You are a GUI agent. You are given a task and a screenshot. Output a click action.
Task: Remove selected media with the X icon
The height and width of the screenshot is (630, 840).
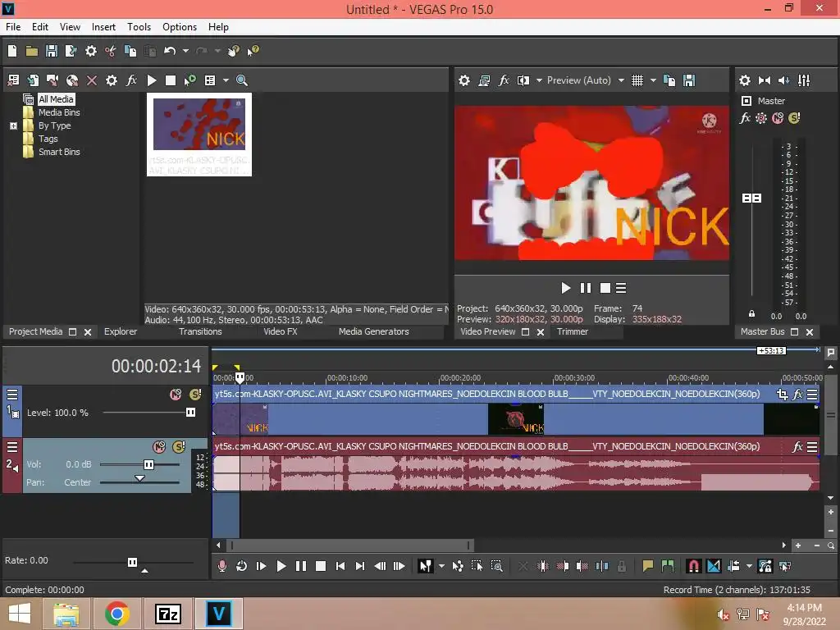point(92,80)
